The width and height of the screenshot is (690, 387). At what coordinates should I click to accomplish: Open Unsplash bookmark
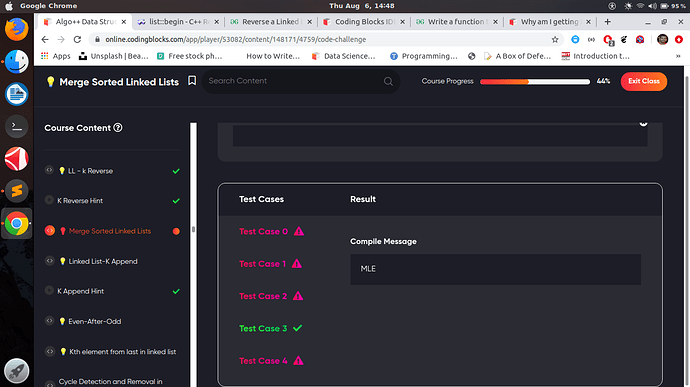(x=114, y=56)
